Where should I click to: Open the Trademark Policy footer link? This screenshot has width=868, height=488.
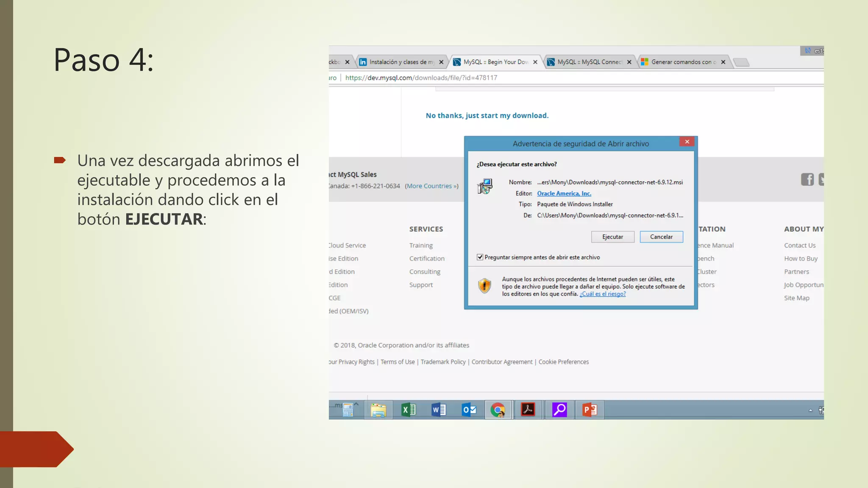[x=443, y=362]
